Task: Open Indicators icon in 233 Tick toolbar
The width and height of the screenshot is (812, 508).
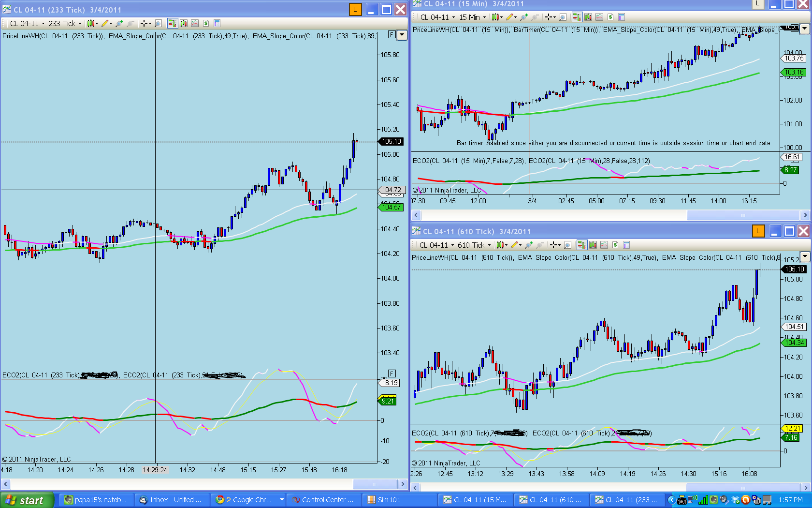Action: (194, 23)
